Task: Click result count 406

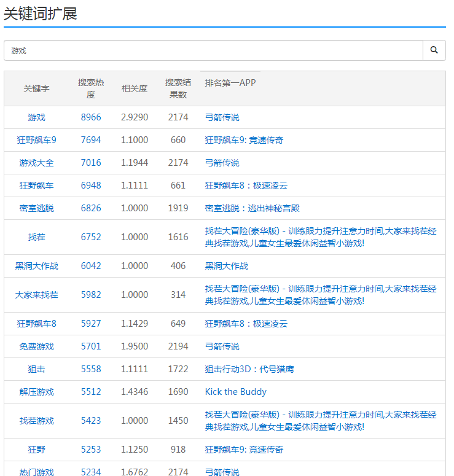Action: tap(178, 265)
